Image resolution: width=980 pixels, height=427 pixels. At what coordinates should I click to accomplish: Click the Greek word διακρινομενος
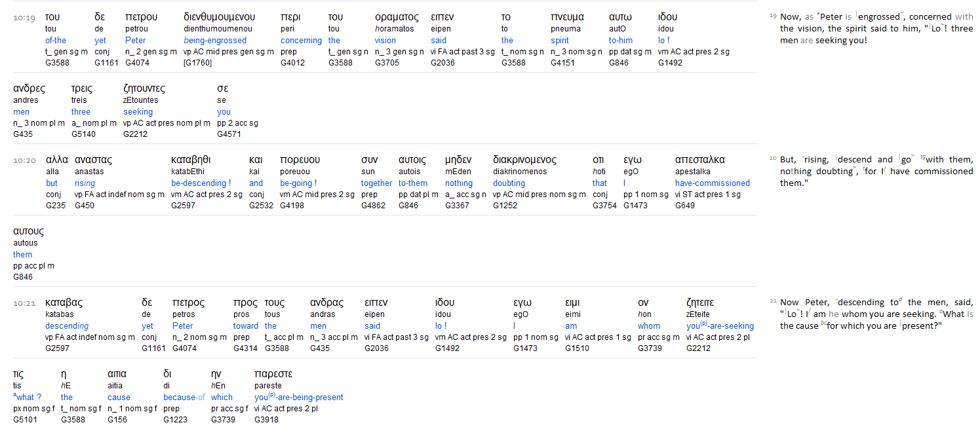(524, 160)
